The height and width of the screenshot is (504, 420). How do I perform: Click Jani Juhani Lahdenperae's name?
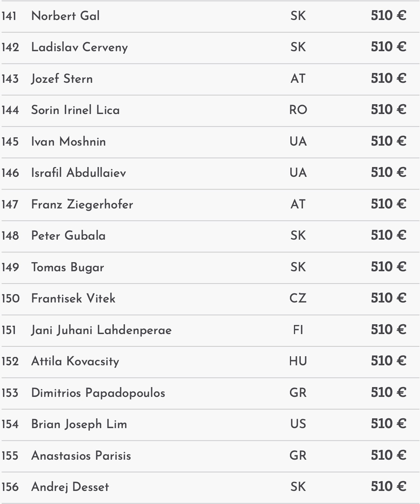tap(101, 330)
